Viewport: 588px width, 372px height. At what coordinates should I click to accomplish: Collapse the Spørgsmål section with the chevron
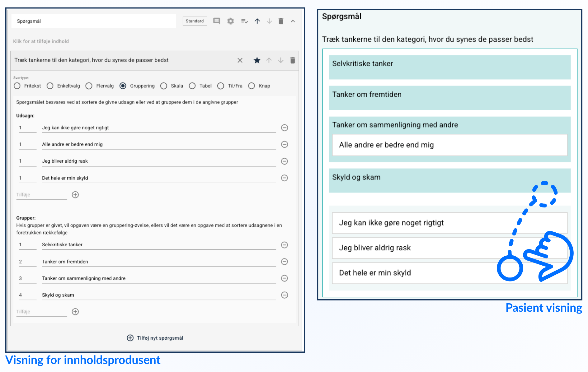(x=293, y=21)
